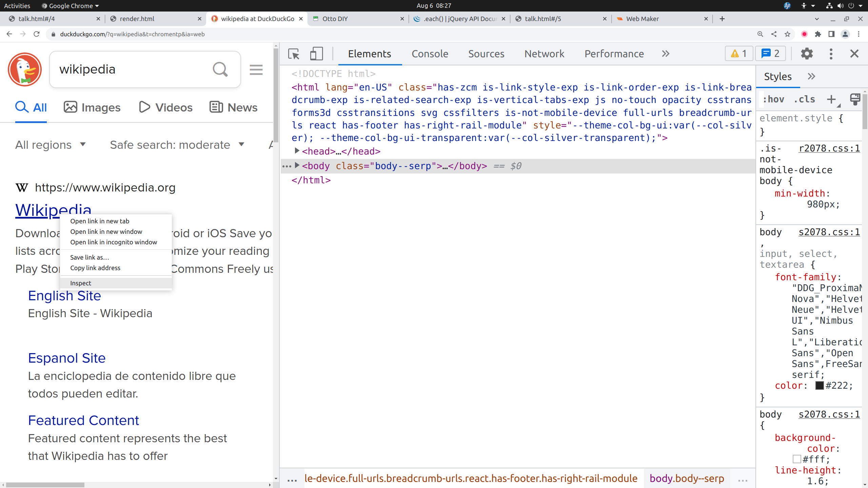Click the #222 color swatch
The height and width of the screenshot is (488, 868).
820,386
